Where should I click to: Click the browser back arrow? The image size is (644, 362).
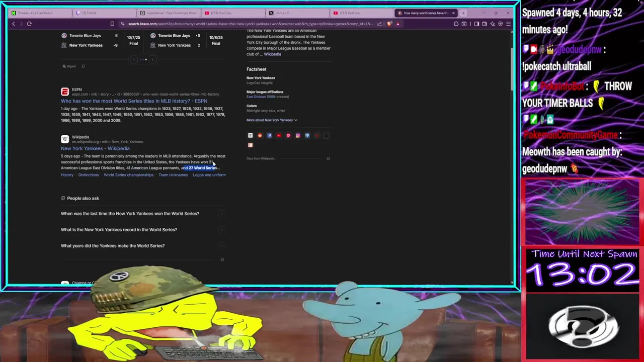14,24
